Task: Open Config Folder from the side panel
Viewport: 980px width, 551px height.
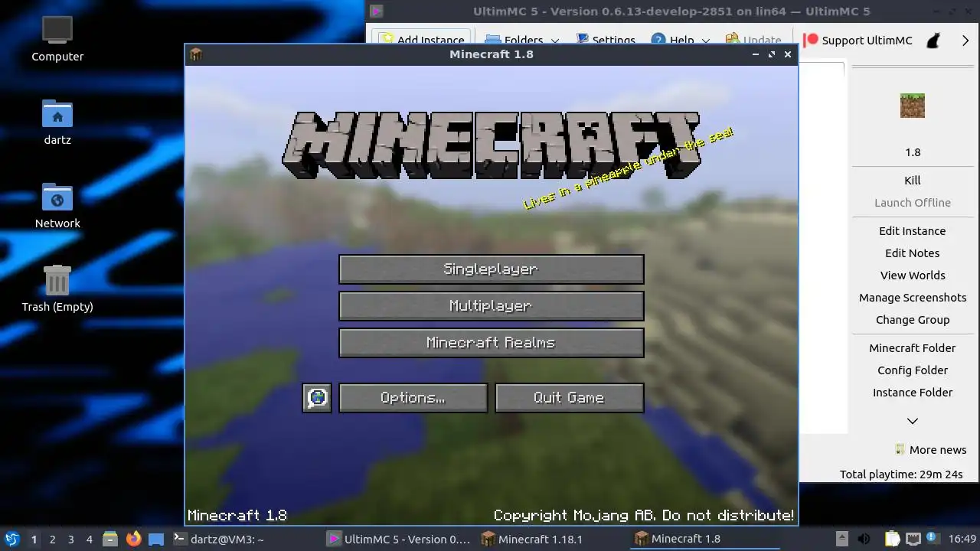Action: pos(913,370)
